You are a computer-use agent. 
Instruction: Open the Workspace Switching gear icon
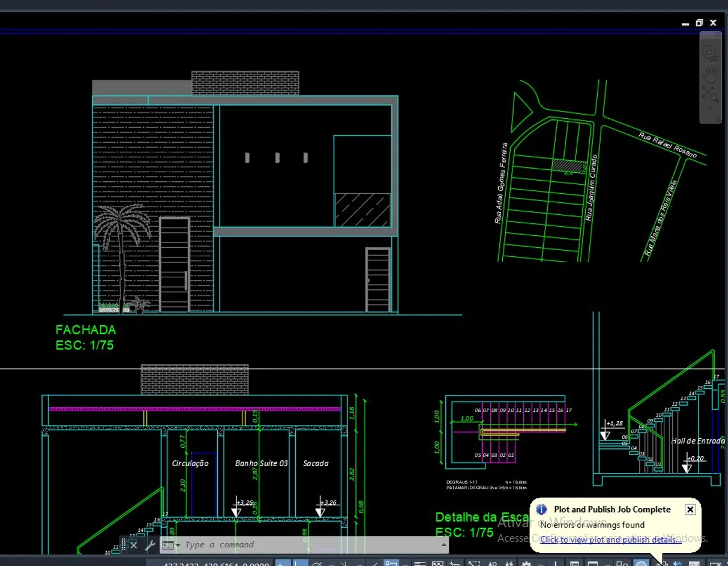(527, 564)
